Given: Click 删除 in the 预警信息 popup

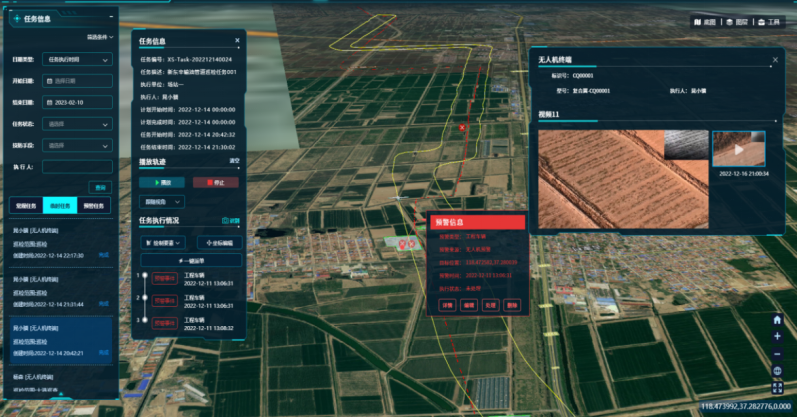Looking at the screenshot, I should 512,304.
